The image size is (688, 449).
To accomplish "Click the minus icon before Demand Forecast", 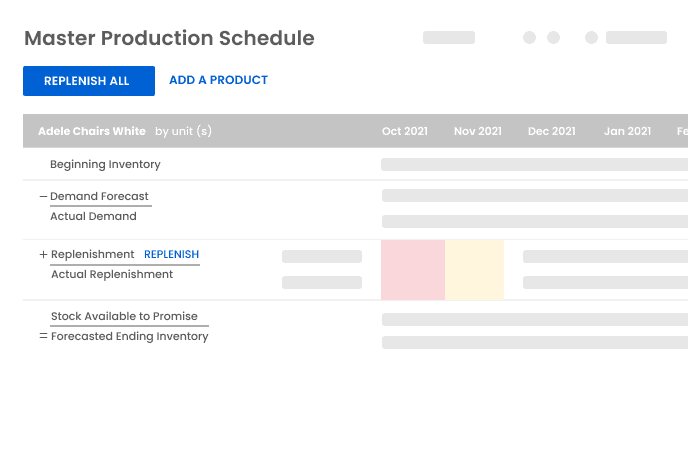I will (43, 196).
